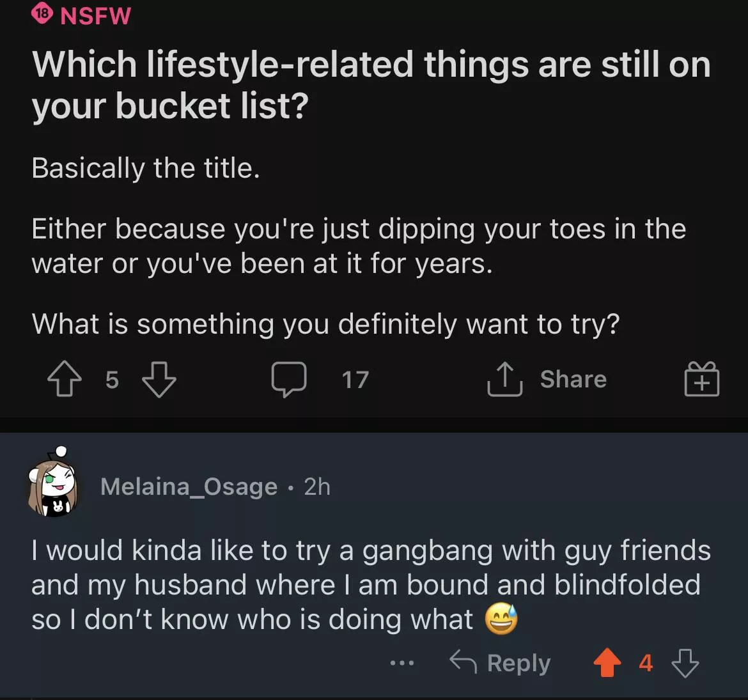Click the Share text label
The width and height of the screenshot is (748, 700).
573,379
